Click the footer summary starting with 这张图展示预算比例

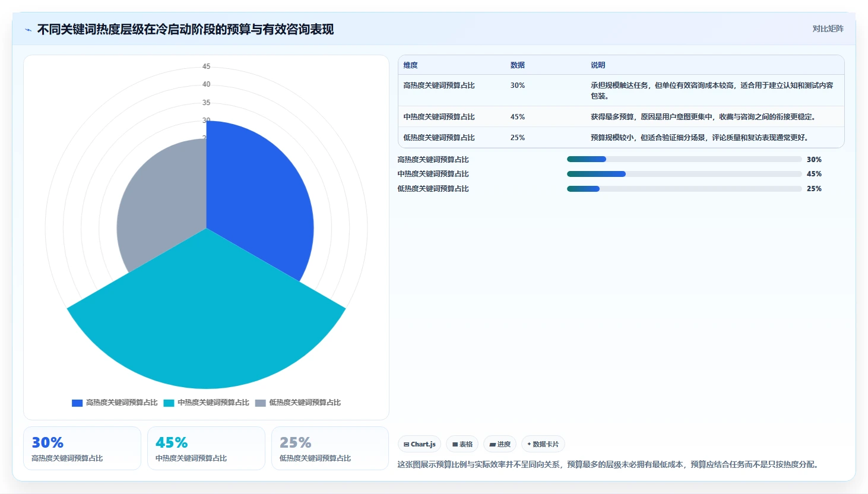point(610,464)
